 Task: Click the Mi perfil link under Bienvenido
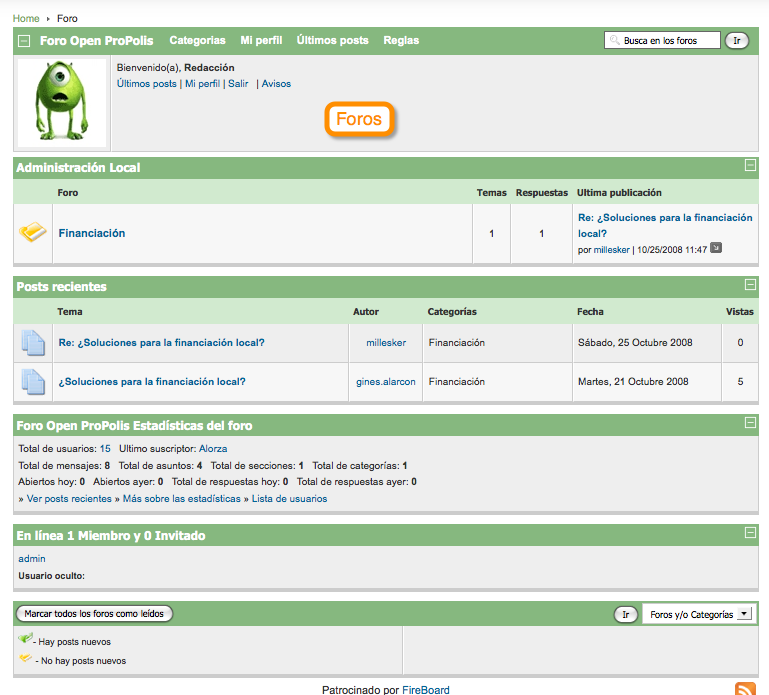point(203,83)
